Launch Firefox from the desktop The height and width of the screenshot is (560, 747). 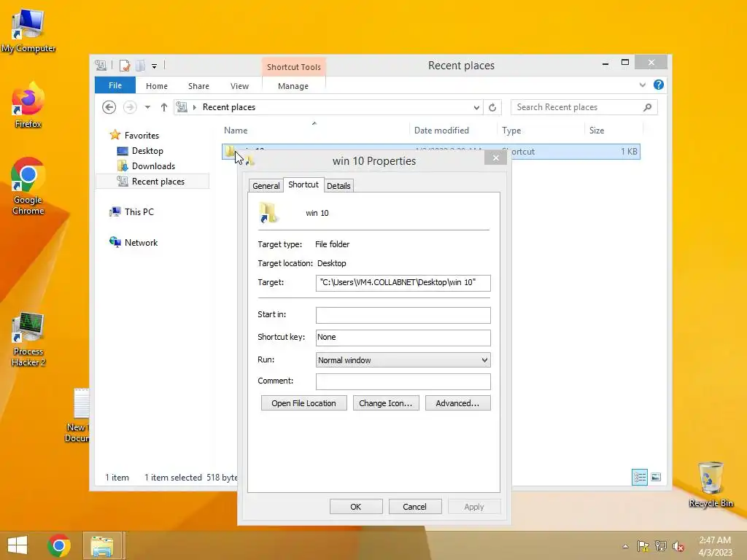click(28, 106)
